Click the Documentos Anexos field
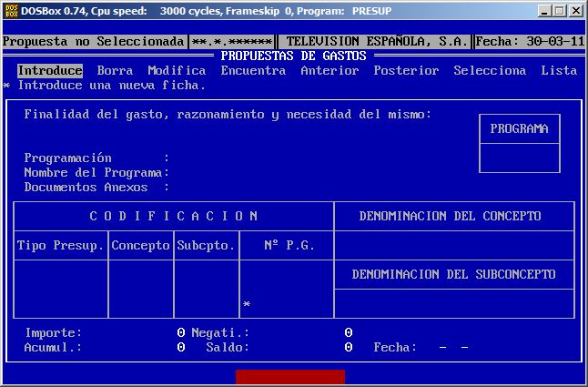This screenshot has width=588, height=387. pos(273,188)
